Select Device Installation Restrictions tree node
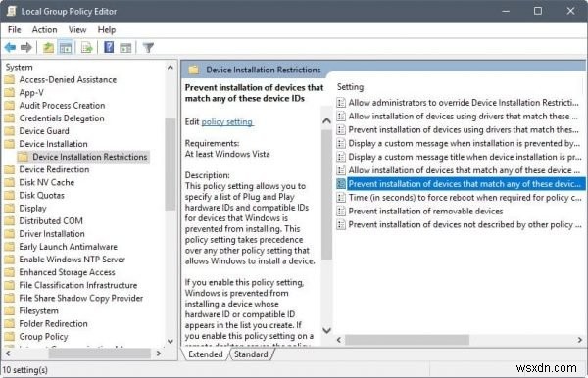Image resolution: width=588 pixels, height=378 pixels. [x=89, y=157]
